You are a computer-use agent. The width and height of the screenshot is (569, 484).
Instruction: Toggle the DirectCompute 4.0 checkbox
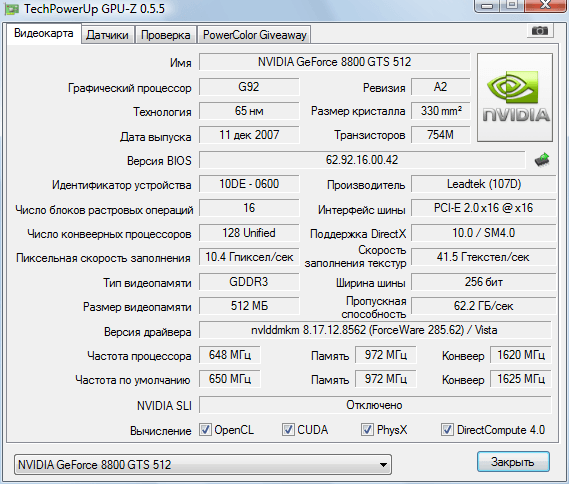447,430
